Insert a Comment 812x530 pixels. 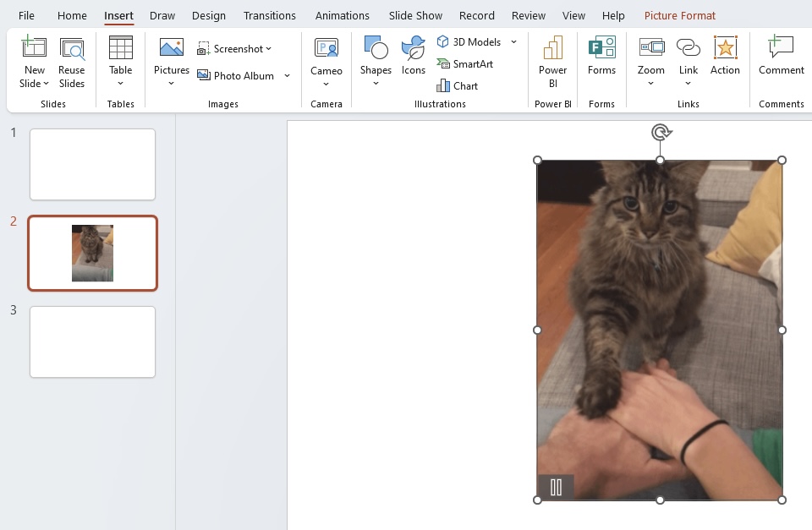pos(782,56)
